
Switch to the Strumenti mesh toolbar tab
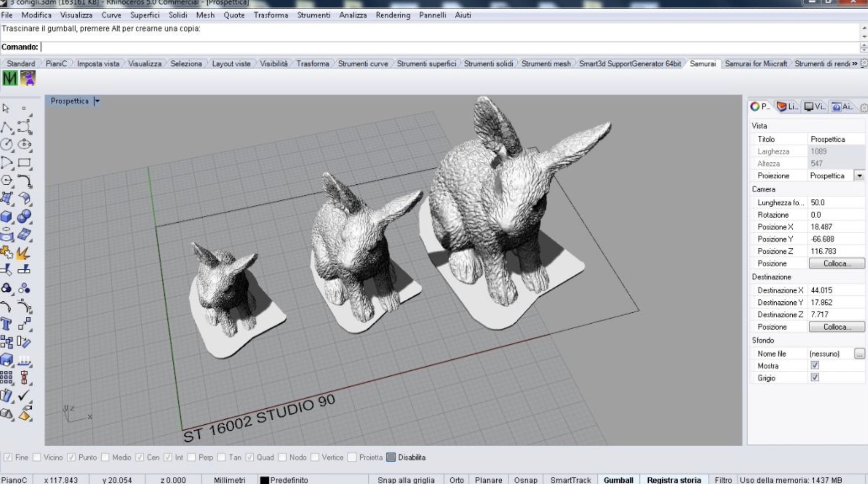(546, 64)
